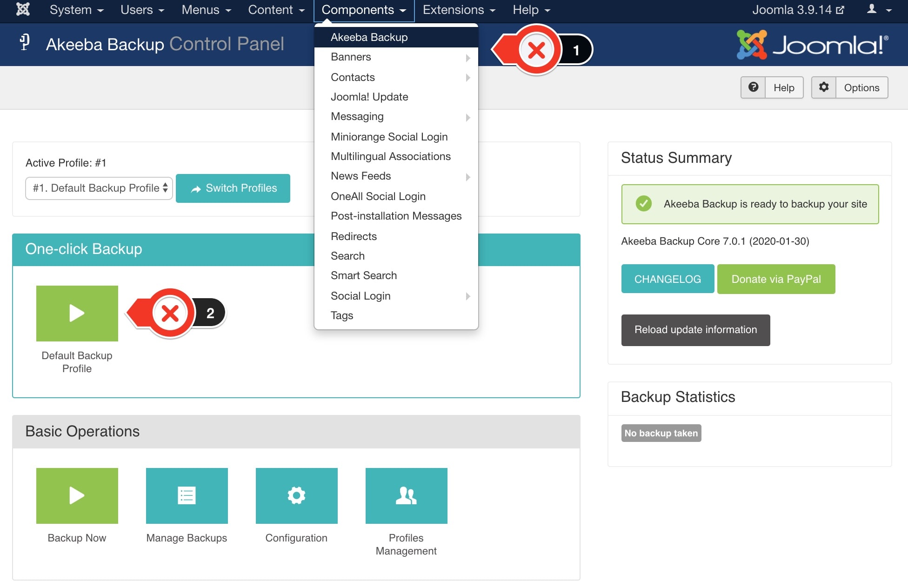Choose Multilingual Associations entry
This screenshot has height=588, width=908.
[x=396, y=156]
